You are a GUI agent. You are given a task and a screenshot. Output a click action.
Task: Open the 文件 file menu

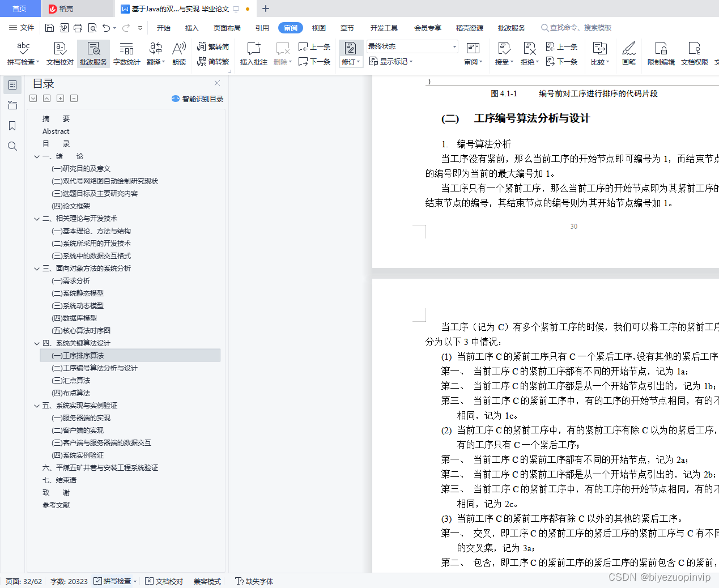click(22, 28)
